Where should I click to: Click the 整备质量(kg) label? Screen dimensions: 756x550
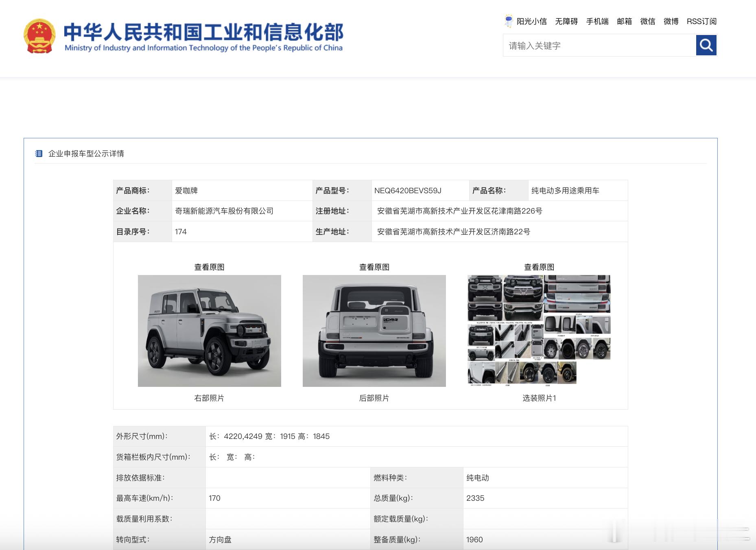point(397,539)
